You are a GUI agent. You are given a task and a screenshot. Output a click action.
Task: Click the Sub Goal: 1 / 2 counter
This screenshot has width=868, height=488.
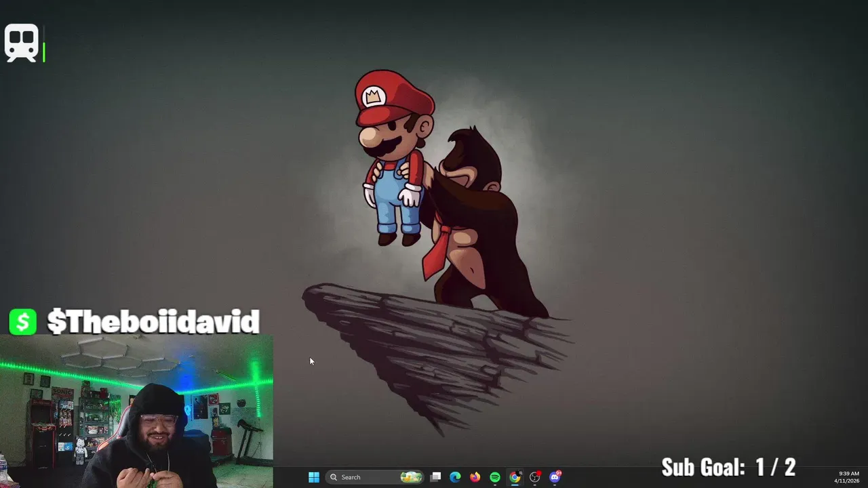[728, 467]
